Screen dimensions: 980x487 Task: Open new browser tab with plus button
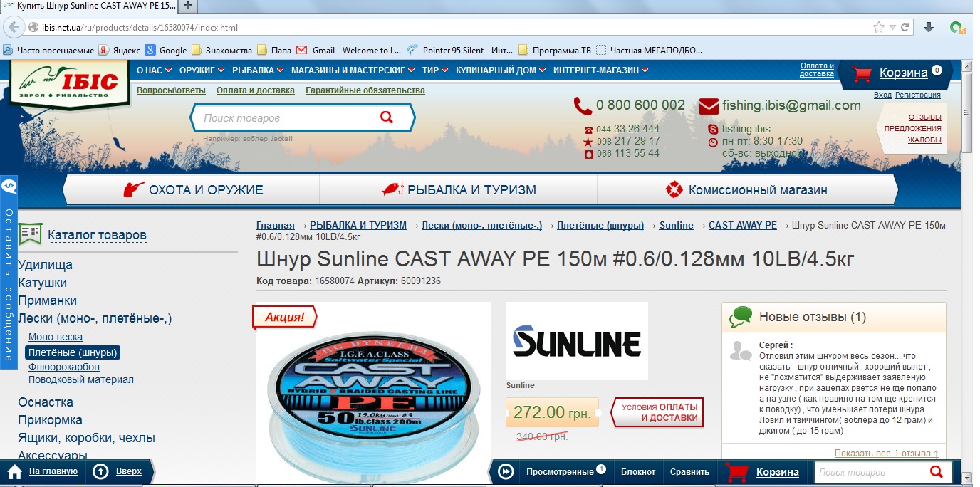click(188, 5)
